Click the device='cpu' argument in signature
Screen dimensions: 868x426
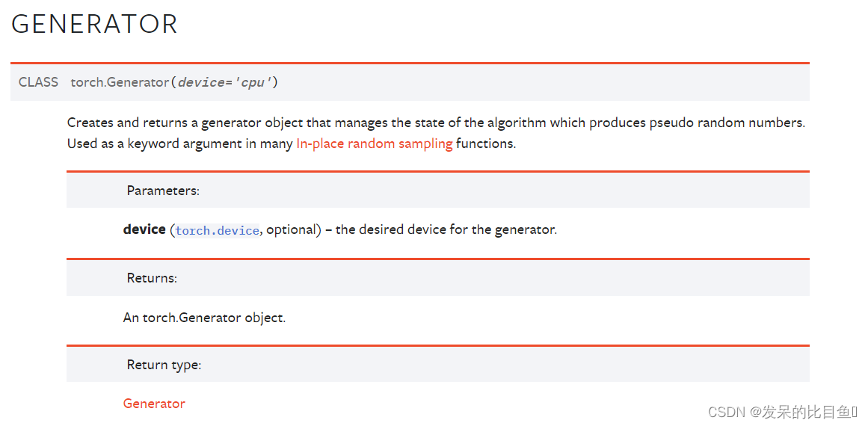pyautogui.click(x=224, y=82)
